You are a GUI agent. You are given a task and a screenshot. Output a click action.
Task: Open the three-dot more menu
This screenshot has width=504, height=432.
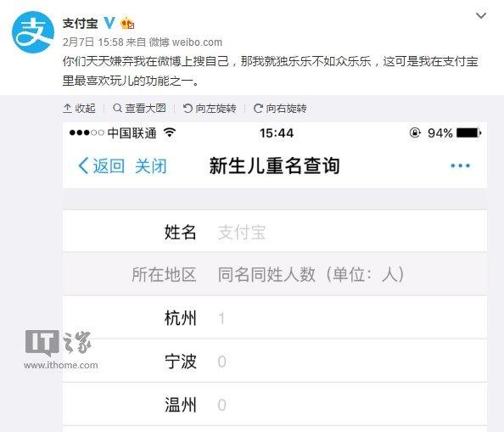(460, 166)
